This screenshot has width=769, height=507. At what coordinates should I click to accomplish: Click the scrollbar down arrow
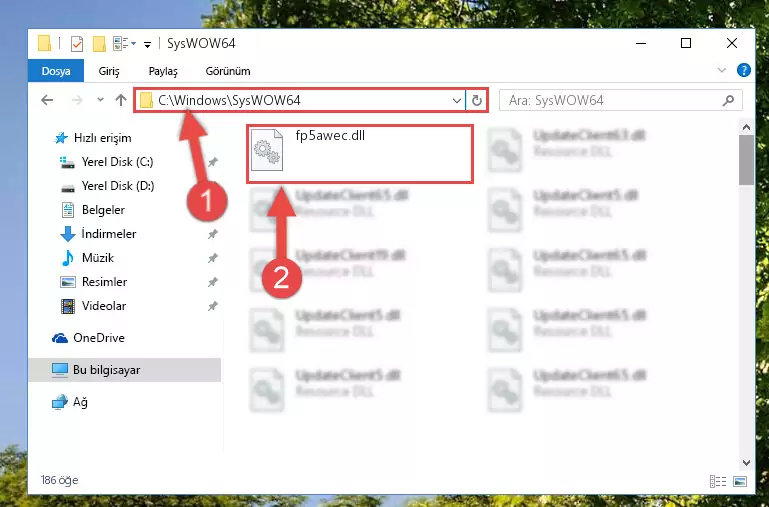[746, 462]
